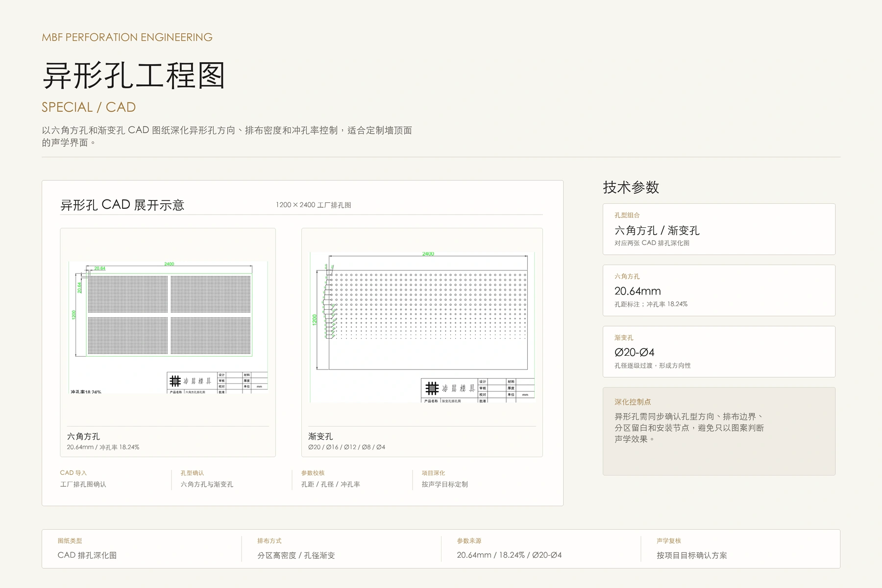Click the 按声学目标定制 step text
The image size is (882, 588).
(x=444, y=484)
